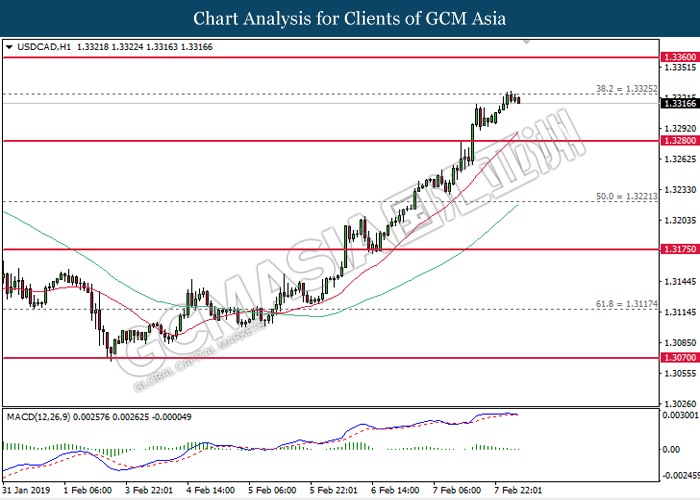Image resolution: width=700 pixels, height=500 pixels.
Task: Select the 1.30700 red price tag
Action: coord(679,357)
